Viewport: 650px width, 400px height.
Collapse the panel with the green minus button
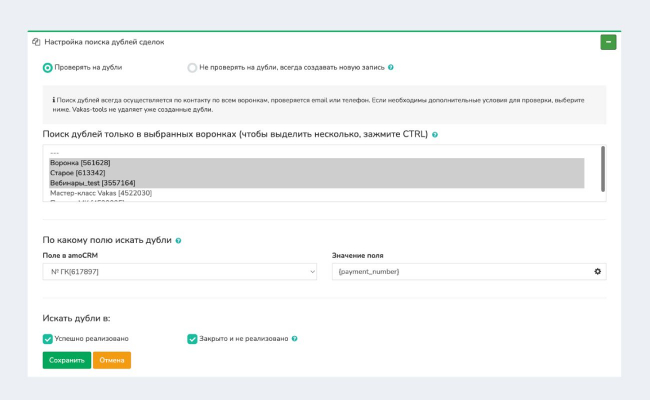608,42
